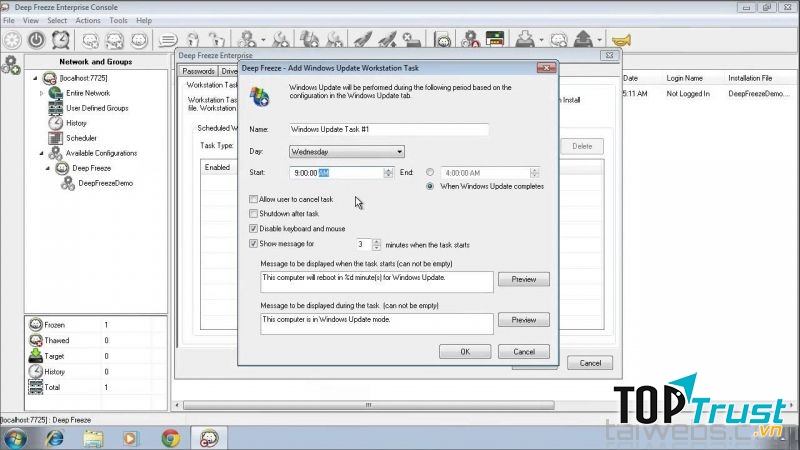Open Windows Explorer folder in taskbar

[x=93, y=438]
